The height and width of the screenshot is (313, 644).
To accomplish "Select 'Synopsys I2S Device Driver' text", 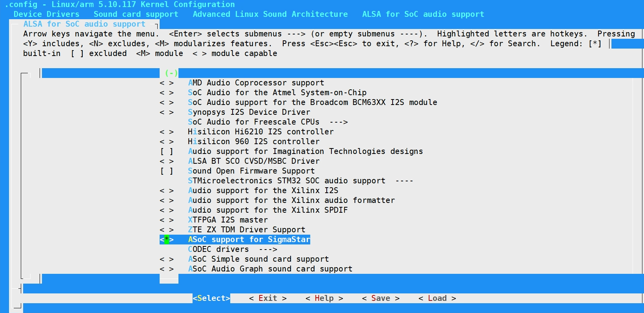I will click(249, 112).
